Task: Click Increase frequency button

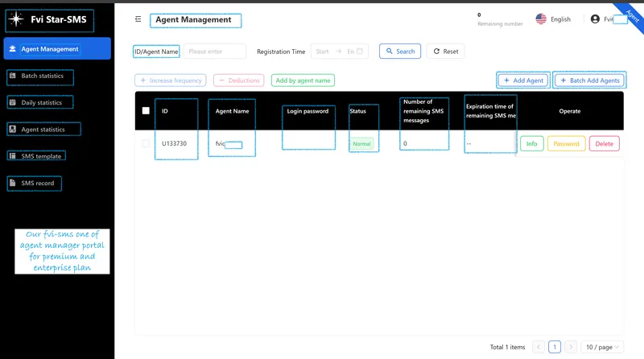Action: [x=171, y=80]
